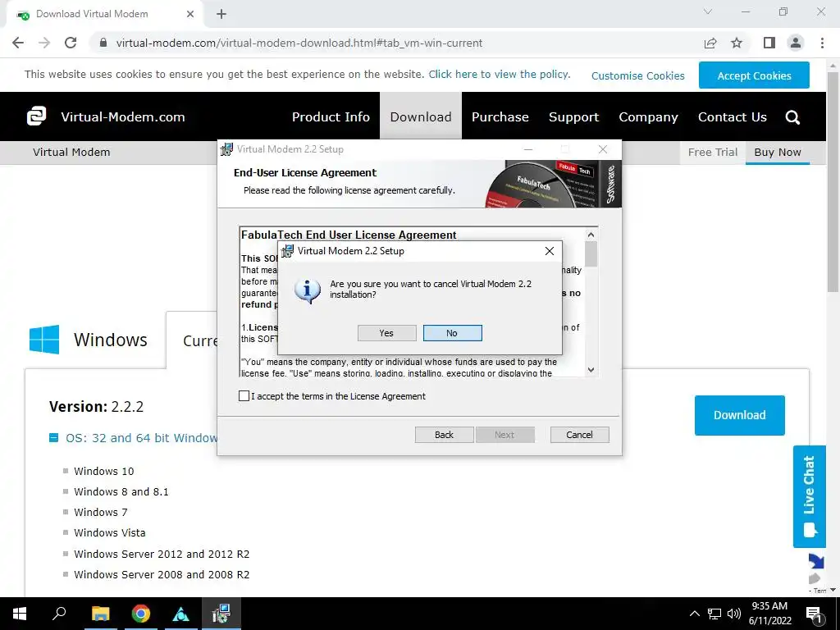840x630 pixels.
Task: Open Chrome's three-dot menu
Action: 822,43
